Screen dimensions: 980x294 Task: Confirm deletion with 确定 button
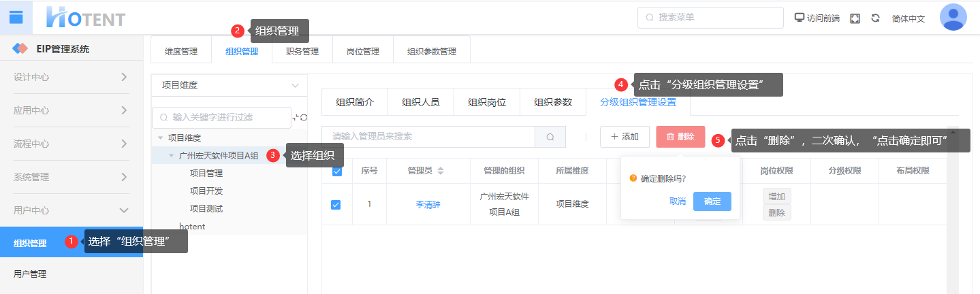pos(712,201)
